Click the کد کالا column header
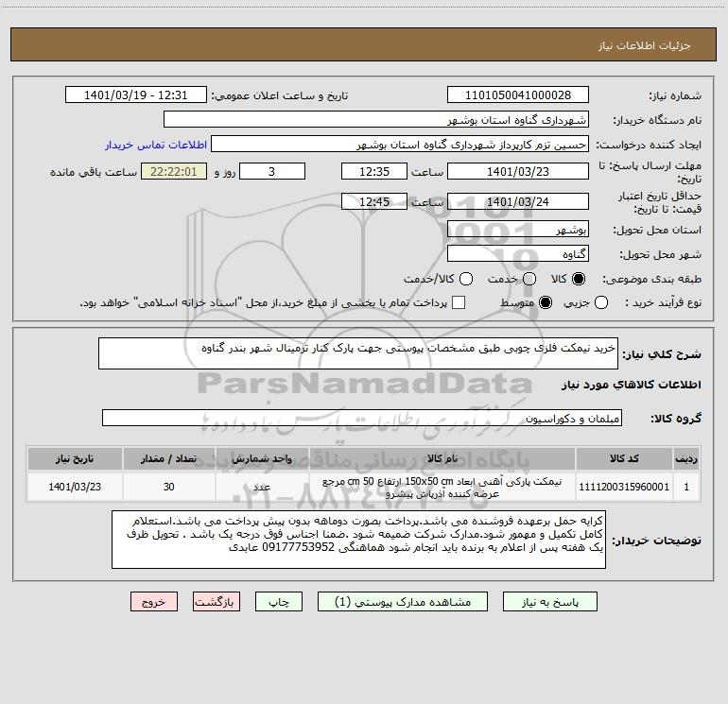 click(624, 459)
